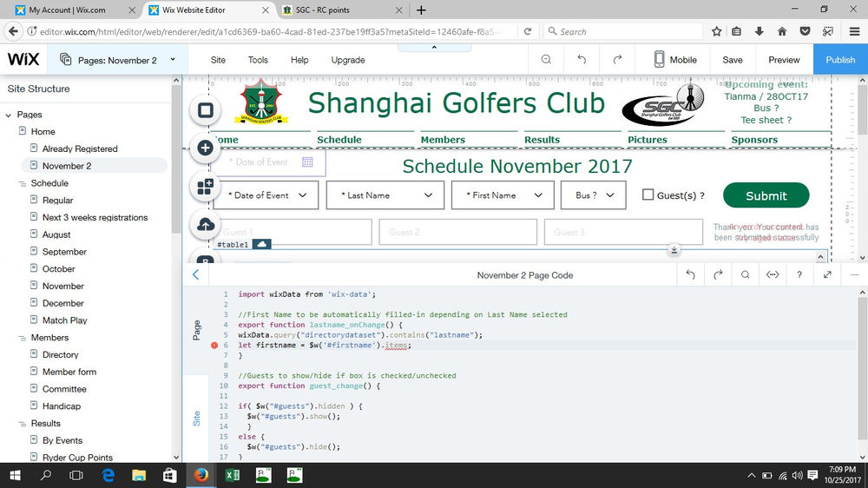Toggle the Guest(s) ? checkbox
Image resolution: width=868 pixels, height=488 pixels.
point(648,195)
